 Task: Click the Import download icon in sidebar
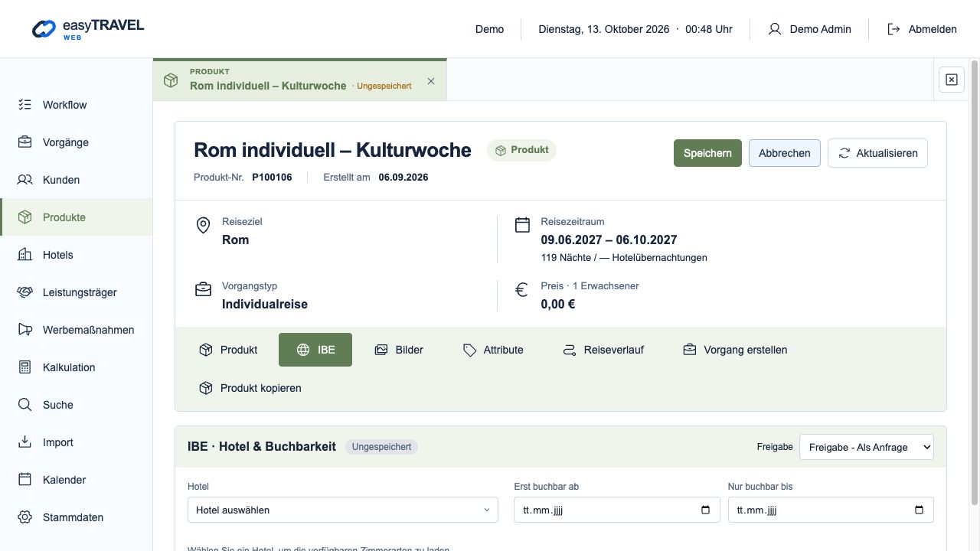coord(25,442)
